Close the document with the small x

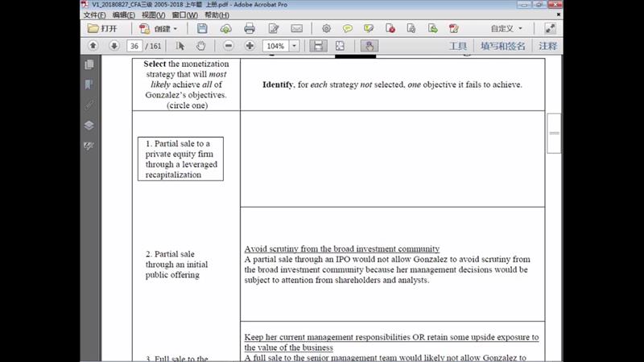click(558, 14)
